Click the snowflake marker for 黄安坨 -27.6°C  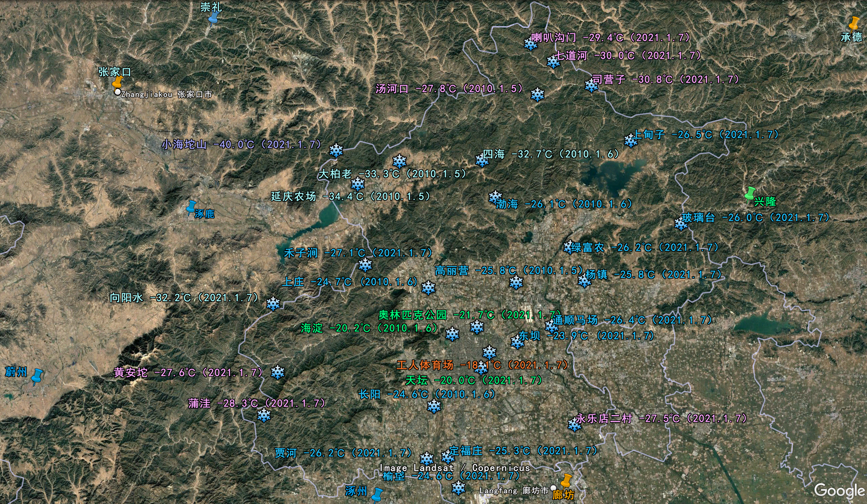click(278, 372)
